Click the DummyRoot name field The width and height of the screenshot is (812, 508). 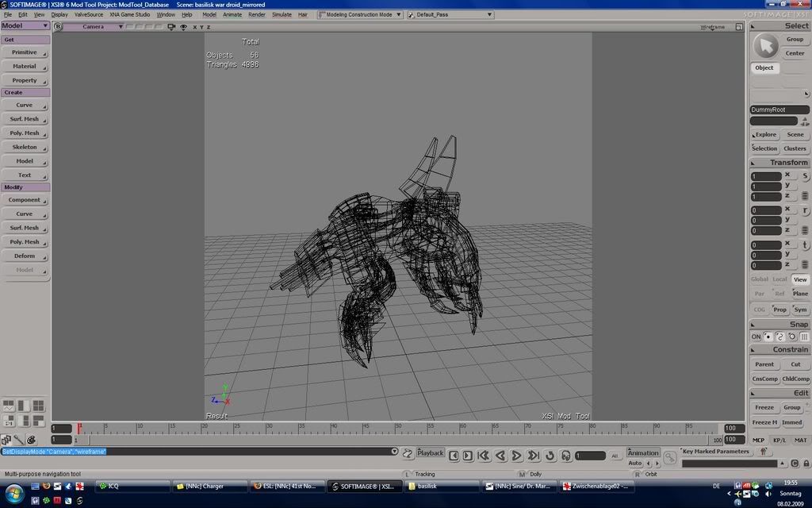pos(779,110)
